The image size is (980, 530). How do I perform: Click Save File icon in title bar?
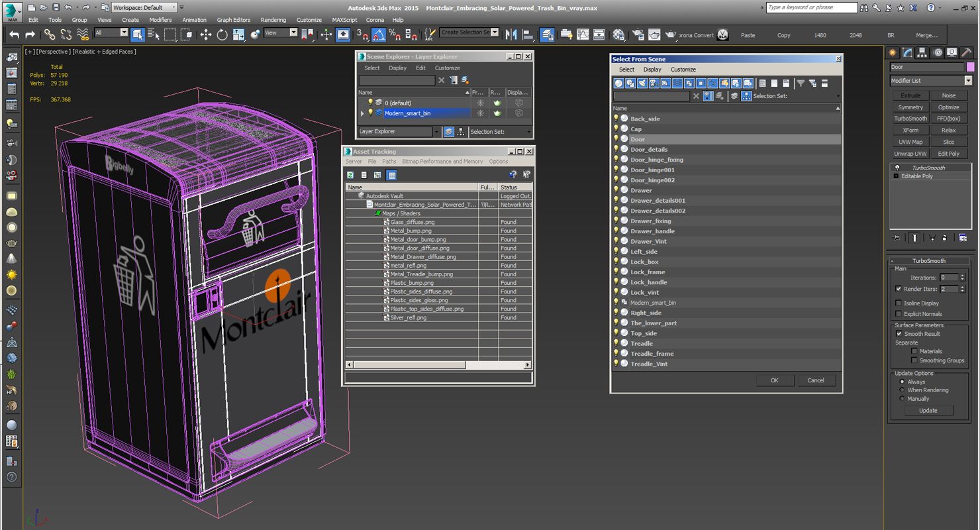click(x=56, y=7)
